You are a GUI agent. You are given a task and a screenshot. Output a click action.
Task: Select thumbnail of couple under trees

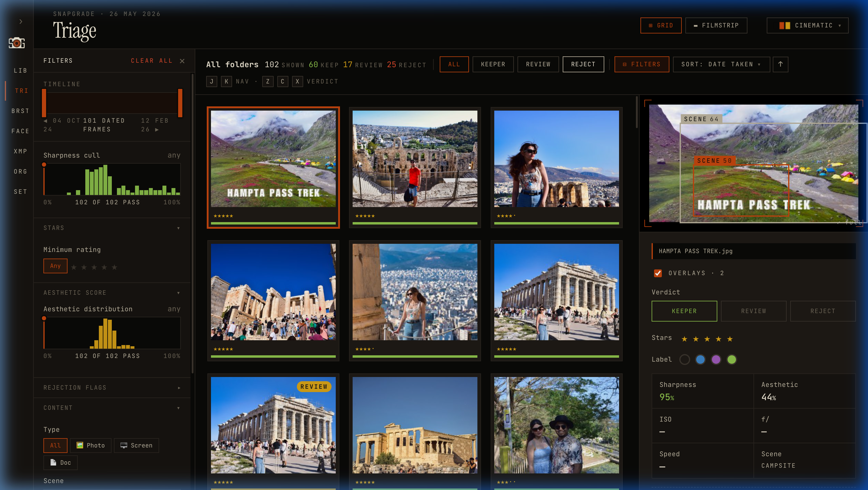[556, 432]
